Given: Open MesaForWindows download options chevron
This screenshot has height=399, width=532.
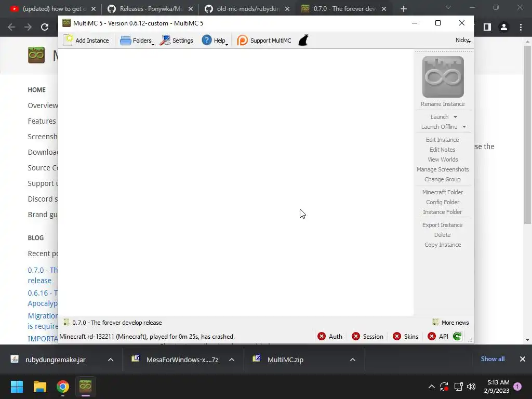Looking at the screenshot, I should pos(231,360).
